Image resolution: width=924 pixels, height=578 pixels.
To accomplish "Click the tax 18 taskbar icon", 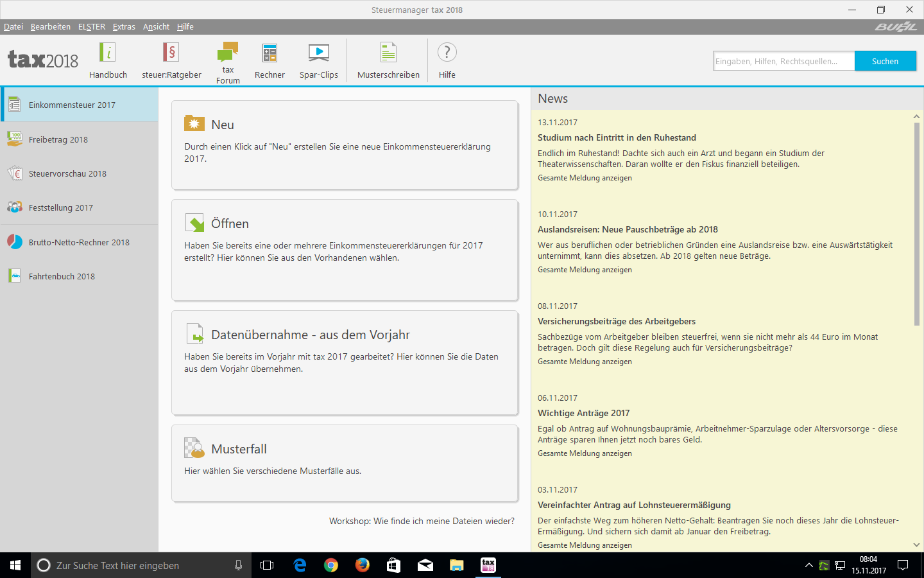I will click(488, 565).
